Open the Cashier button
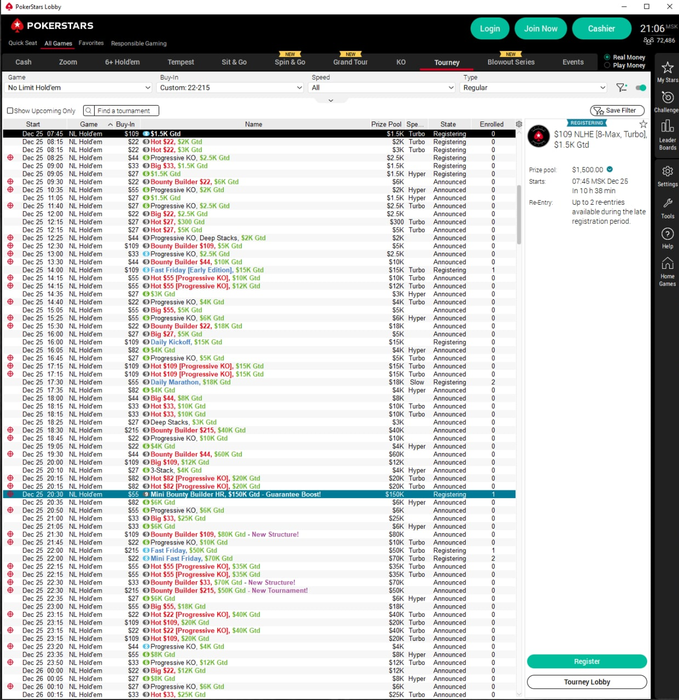Screen dimensions: 679x700 601,29
